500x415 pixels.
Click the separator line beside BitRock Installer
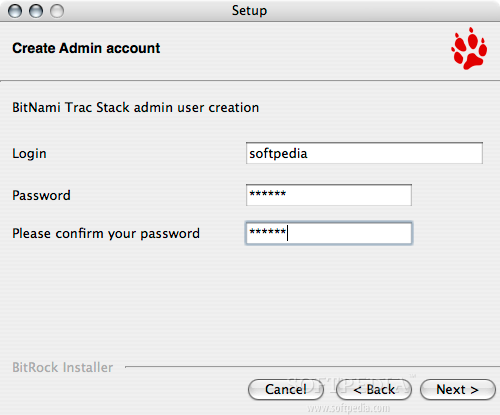pyautogui.click(x=312, y=367)
